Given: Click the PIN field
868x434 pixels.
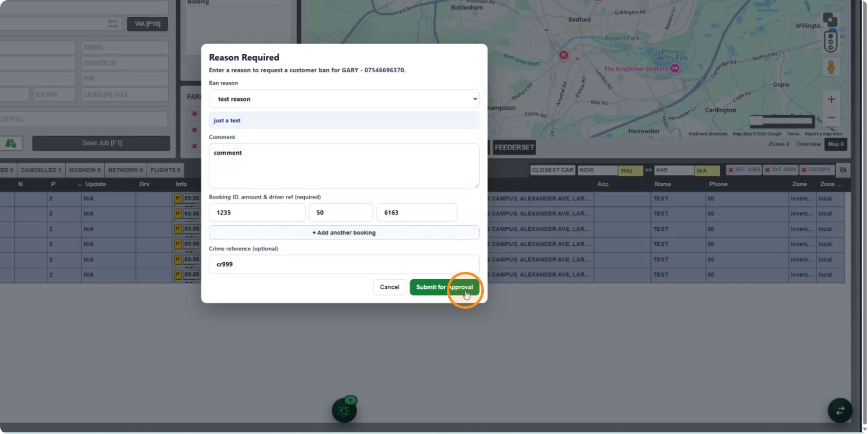Looking at the screenshot, I should [x=125, y=78].
